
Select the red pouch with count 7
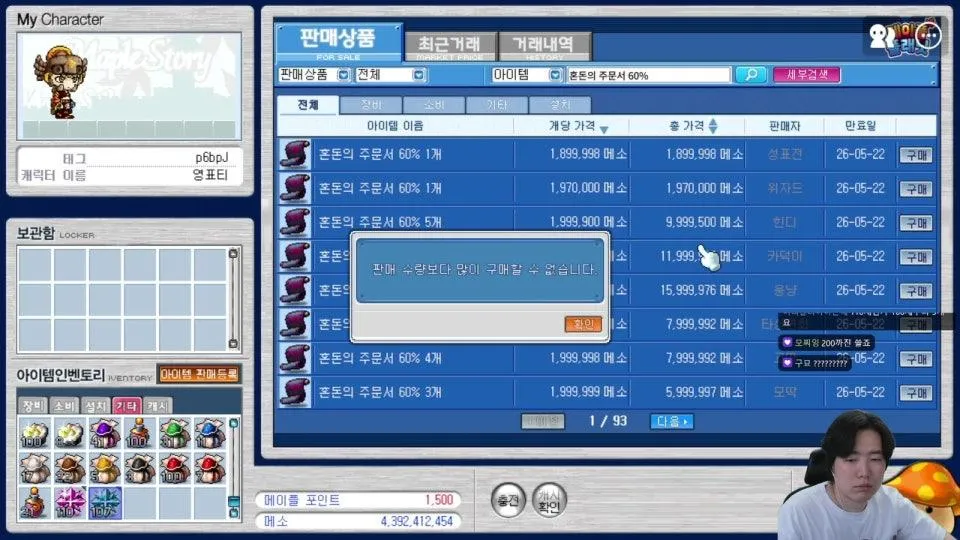point(209,468)
